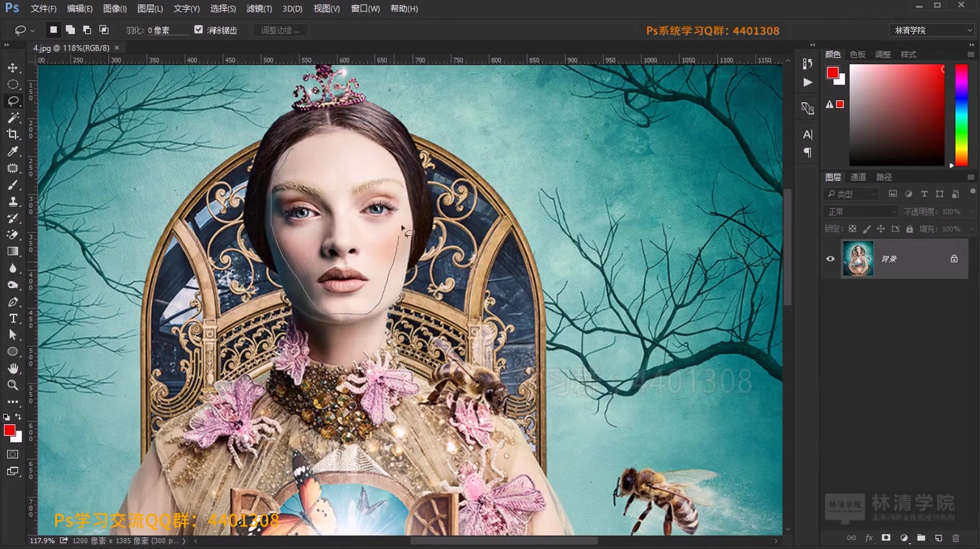Open the 3D panel icon
Image resolution: width=980 pixels, height=549 pixels.
[x=807, y=108]
